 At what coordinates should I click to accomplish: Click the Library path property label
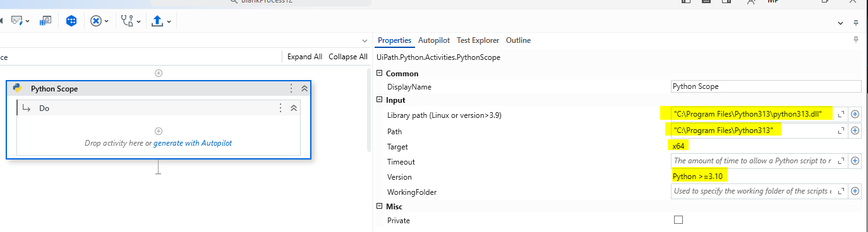pos(444,115)
